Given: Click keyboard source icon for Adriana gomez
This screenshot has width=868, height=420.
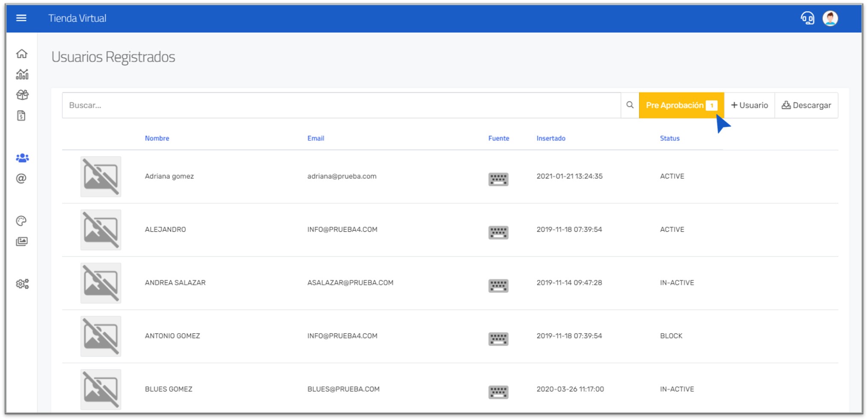Looking at the screenshot, I should 498,179.
